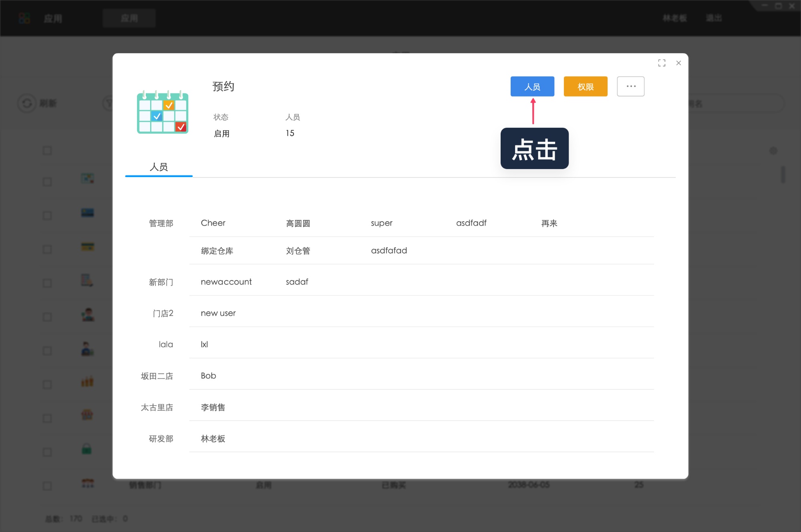
Task: Click the salesperson avatar app icon
Action: (88, 315)
